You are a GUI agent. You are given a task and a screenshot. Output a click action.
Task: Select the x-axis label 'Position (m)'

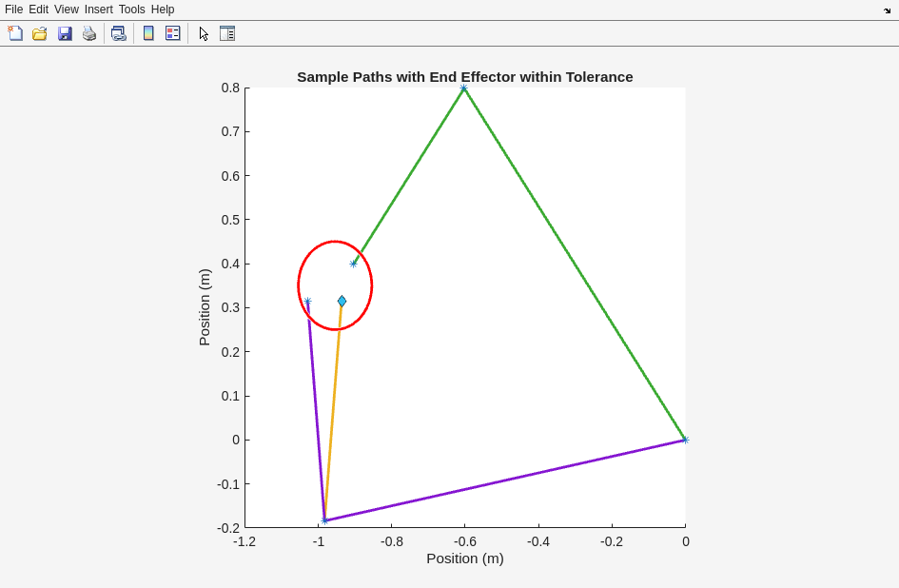click(x=464, y=559)
